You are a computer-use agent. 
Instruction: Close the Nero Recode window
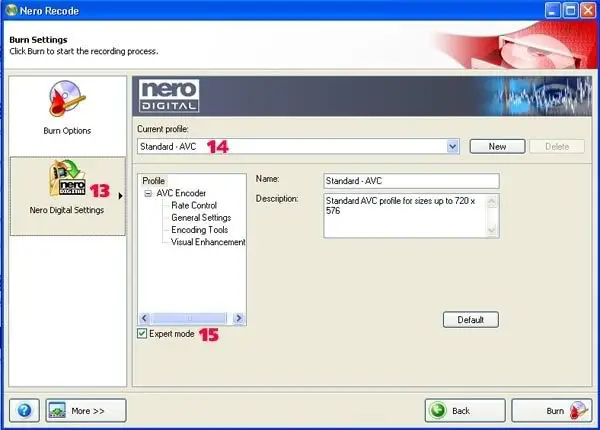[x=588, y=10]
